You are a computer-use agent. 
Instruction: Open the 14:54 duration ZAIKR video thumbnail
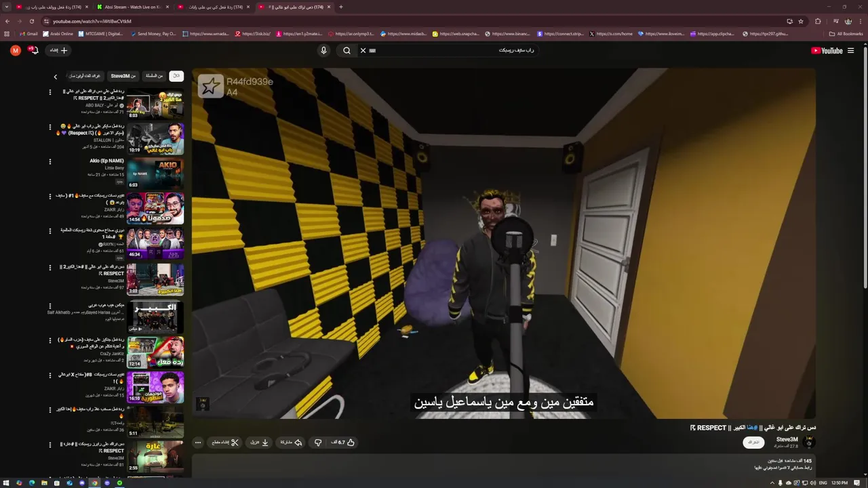click(155, 208)
